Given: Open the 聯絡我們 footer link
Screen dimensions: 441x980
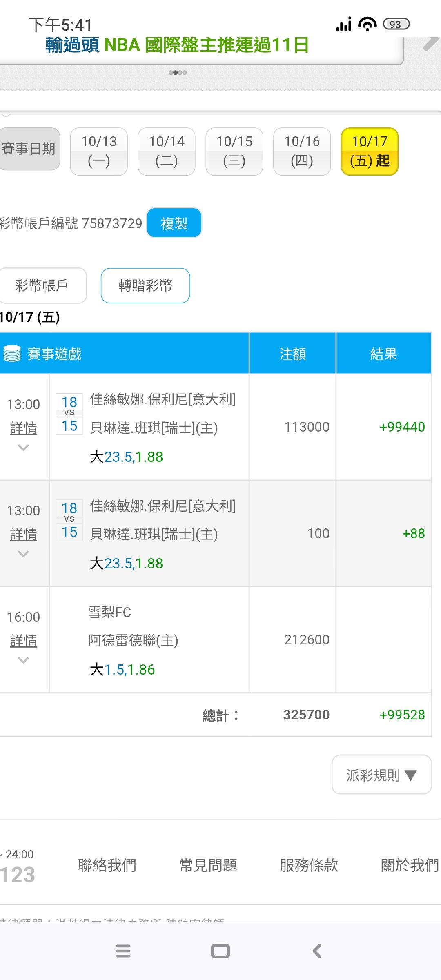Looking at the screenshot, I should (107, 865).
